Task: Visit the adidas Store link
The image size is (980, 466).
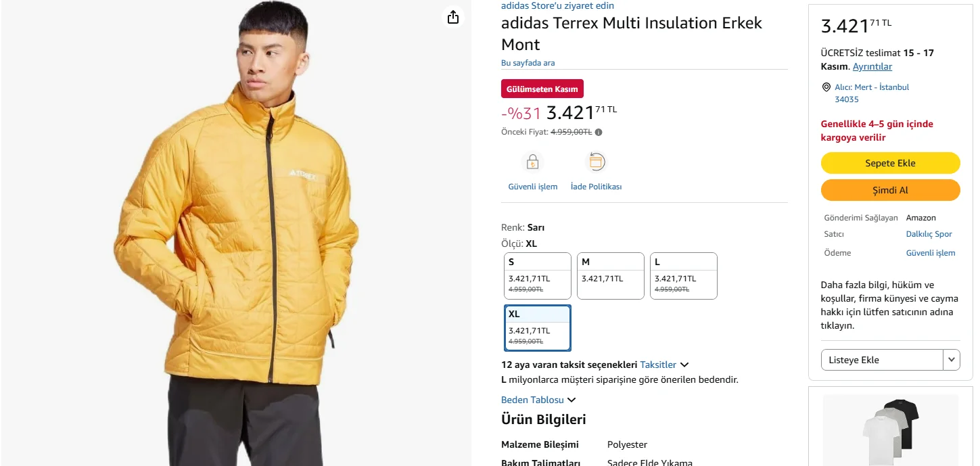Action: click(x=557, y=5)
